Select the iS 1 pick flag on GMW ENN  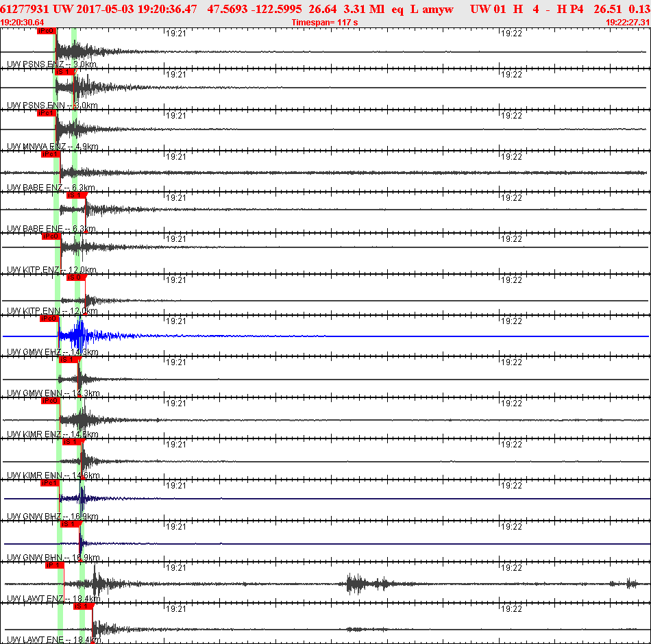pos(69,360)
